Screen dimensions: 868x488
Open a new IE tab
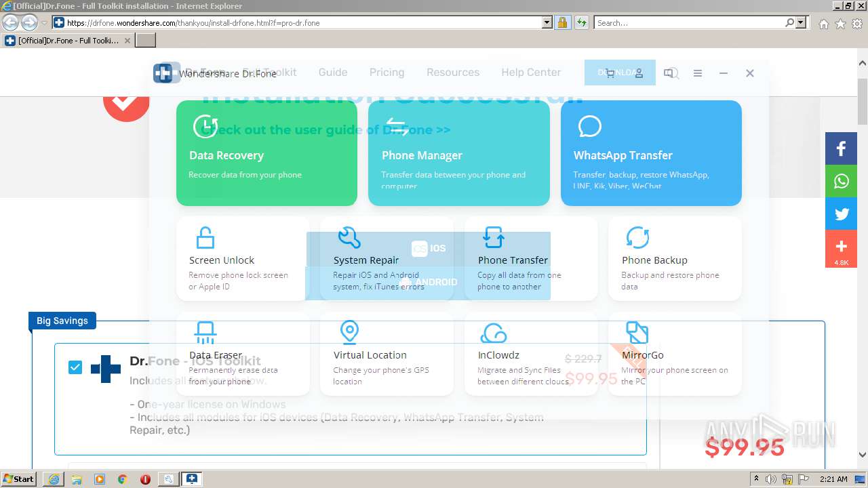146,40
